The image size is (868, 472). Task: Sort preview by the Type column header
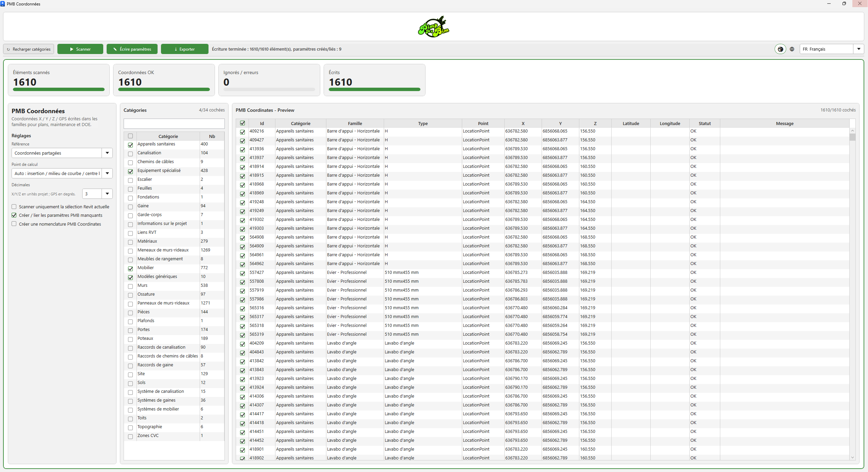pos(423,123)
